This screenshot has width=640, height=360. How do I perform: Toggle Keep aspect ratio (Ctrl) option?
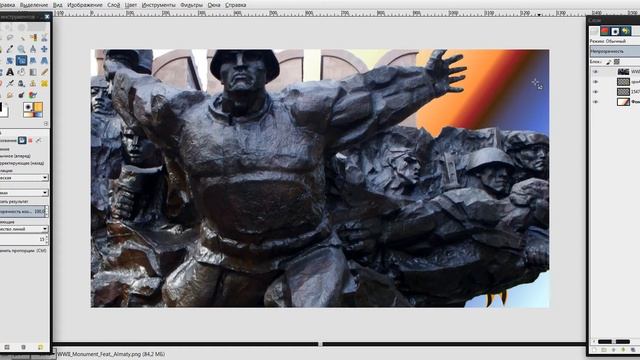pos(23,251)
